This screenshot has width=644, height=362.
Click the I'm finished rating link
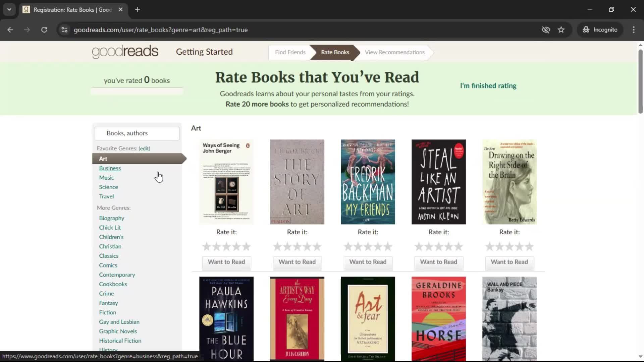488,86
